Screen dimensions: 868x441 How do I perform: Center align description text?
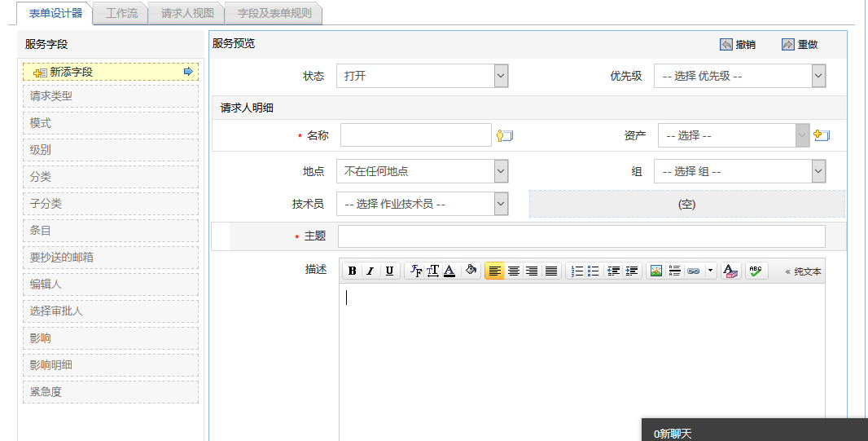[x=514, y=271]
